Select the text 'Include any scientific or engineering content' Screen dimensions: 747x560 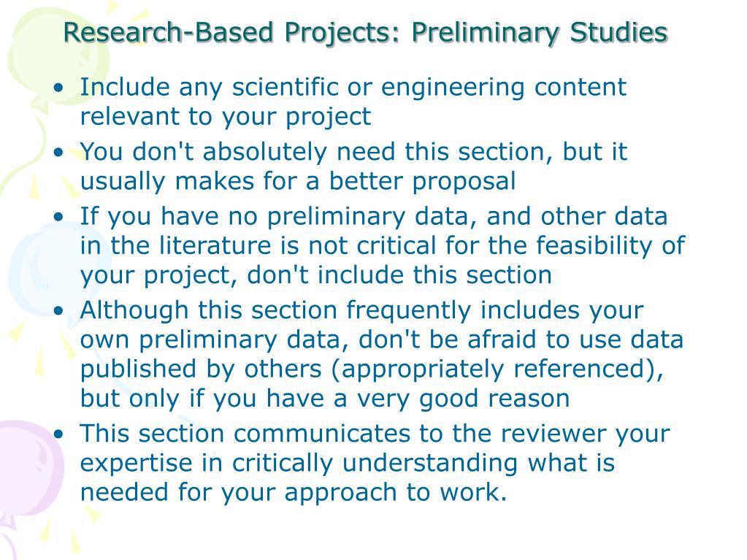point(353,88)
